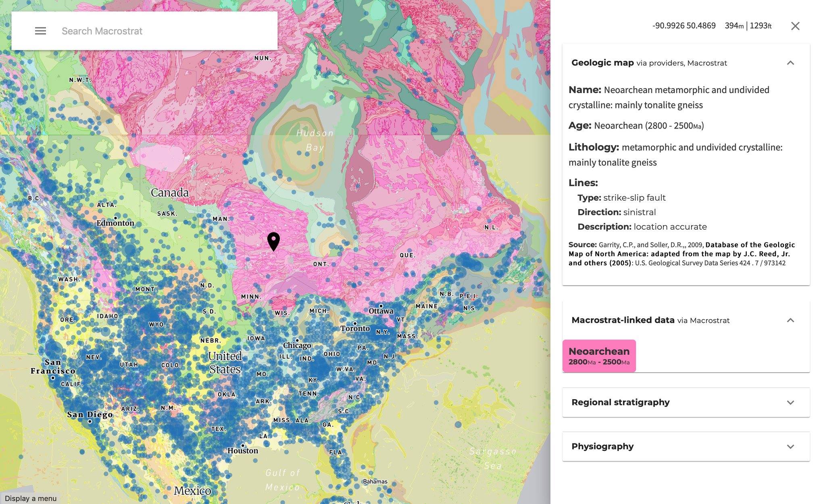Viewport: 819px width, 504px height.
Task: Click the Age: Neoarchean (2800 - 2500Ma) line
Action: point(636,126)
